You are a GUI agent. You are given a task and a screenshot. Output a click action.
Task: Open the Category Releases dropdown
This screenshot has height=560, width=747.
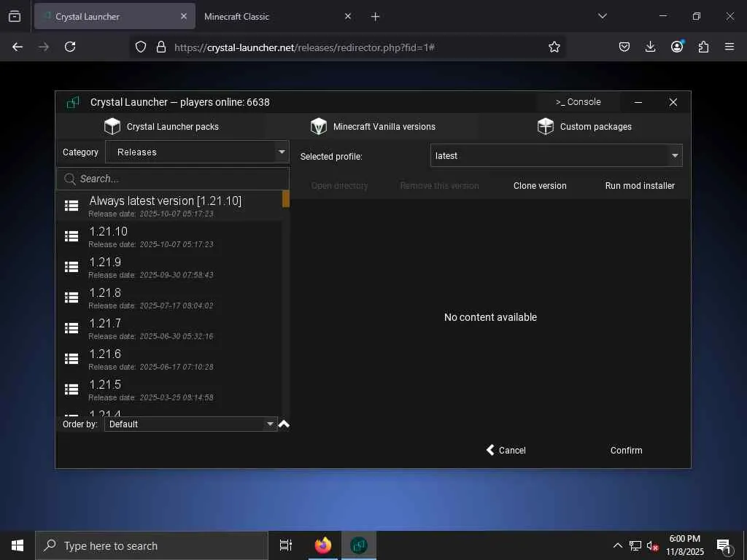tap(197, 152)
